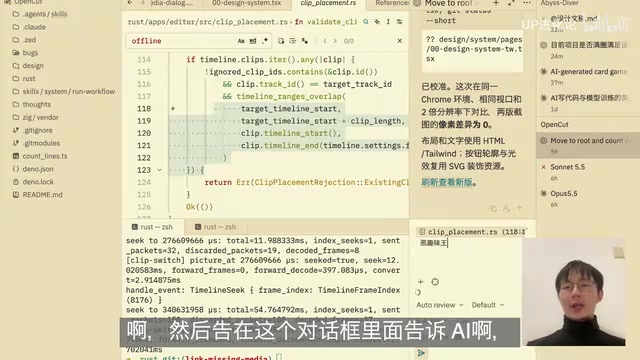Collapse the fold chevron at line 123
This screenshot has width=640, height=360.
click(x=160, y=170)
